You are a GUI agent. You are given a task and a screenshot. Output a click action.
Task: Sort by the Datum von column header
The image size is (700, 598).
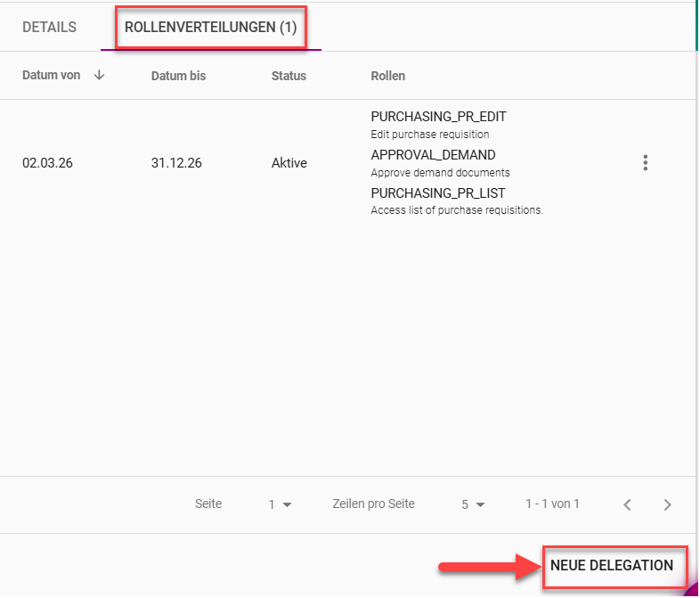pyautogui.click(x=52, y=76)
